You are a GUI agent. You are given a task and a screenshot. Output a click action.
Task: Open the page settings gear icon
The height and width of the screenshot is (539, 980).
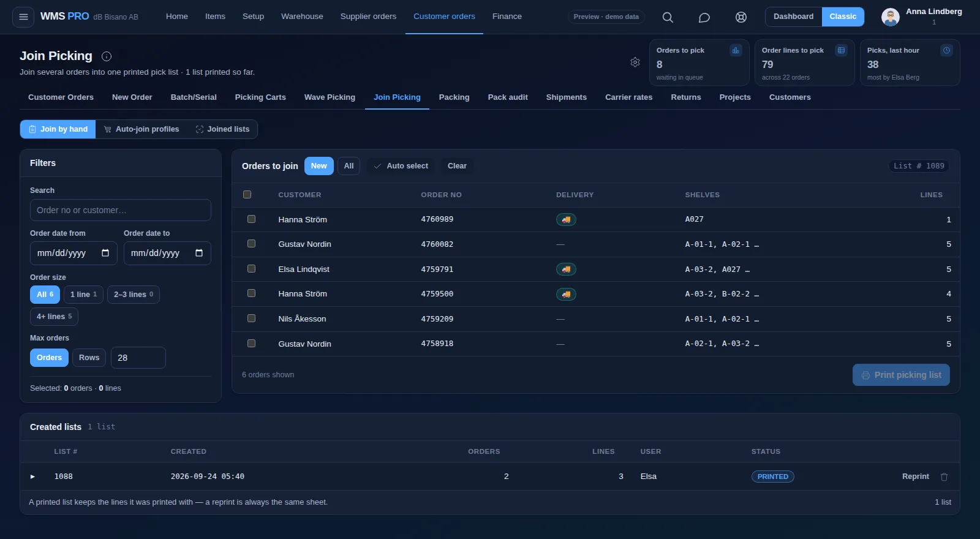(635, 62)
